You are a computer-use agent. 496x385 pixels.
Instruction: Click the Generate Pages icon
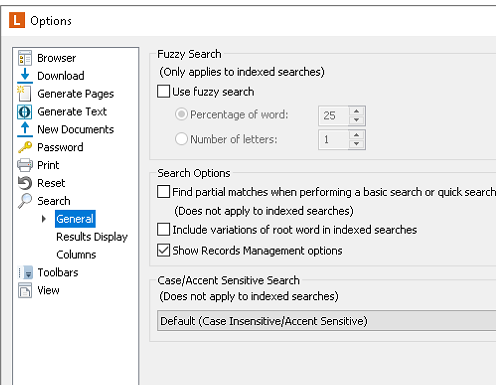click(x=25, y=93)
